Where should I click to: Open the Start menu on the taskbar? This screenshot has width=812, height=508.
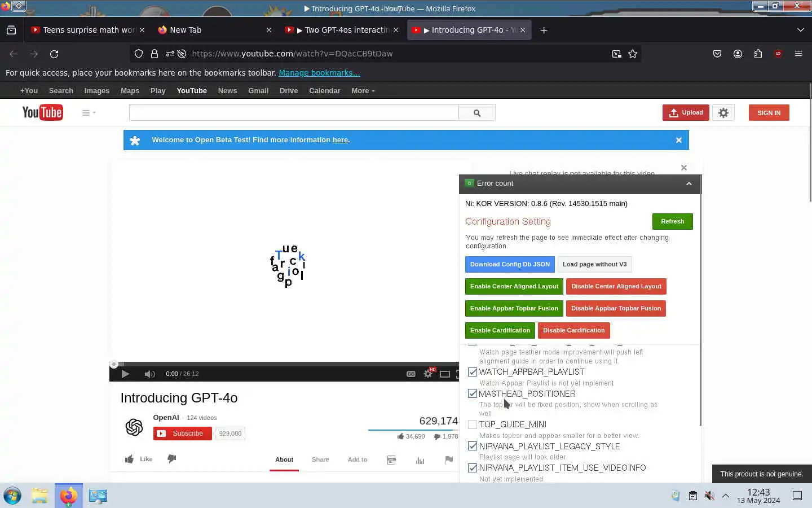click(12, 496)
